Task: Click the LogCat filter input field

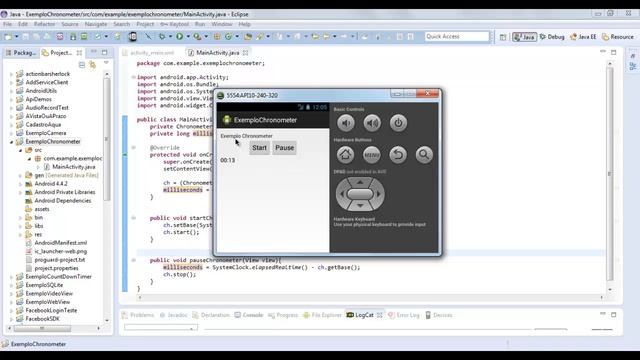Action: (161, 327)
